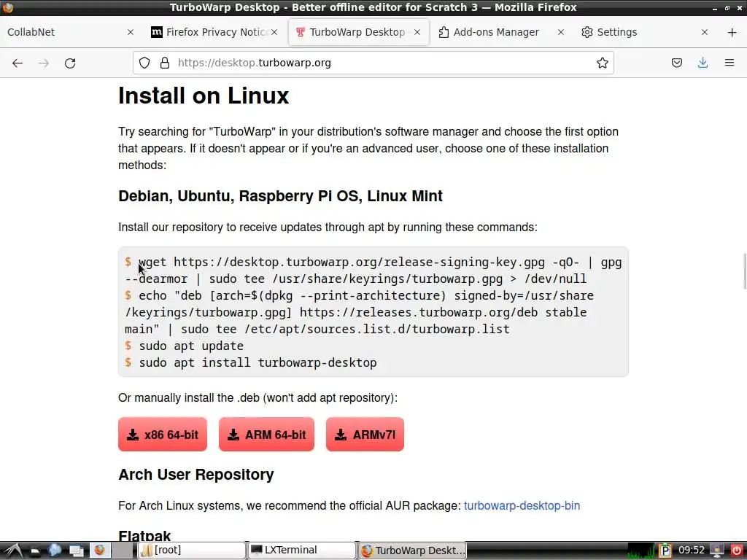Download the ARM 64-bit .deb
The width and height of the screenshot is (747, 560).
266,435
